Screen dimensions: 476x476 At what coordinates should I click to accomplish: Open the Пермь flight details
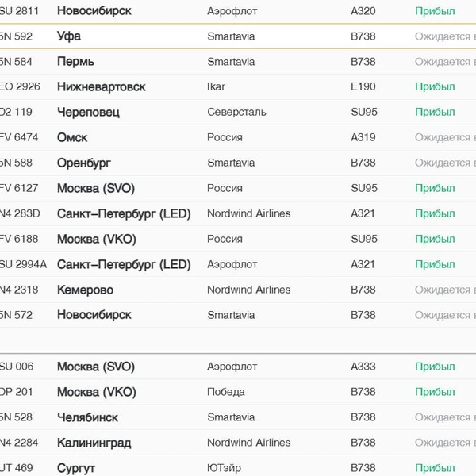point(75,62)
